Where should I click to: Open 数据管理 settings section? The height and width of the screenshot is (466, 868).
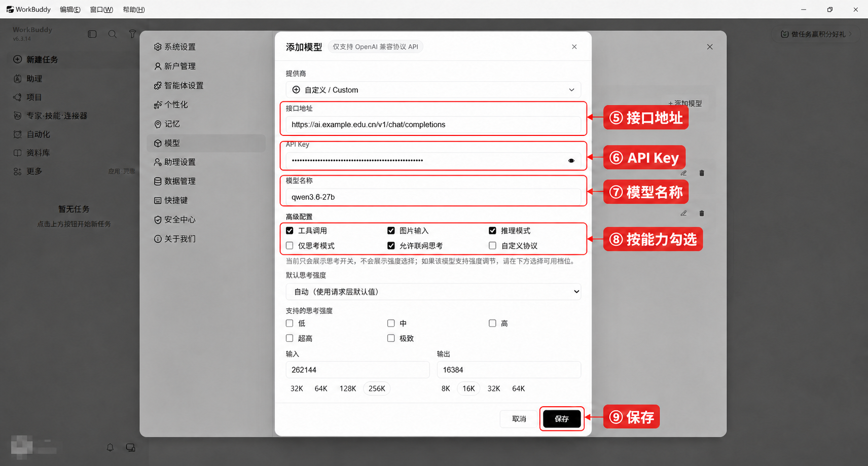coord(206,181)
